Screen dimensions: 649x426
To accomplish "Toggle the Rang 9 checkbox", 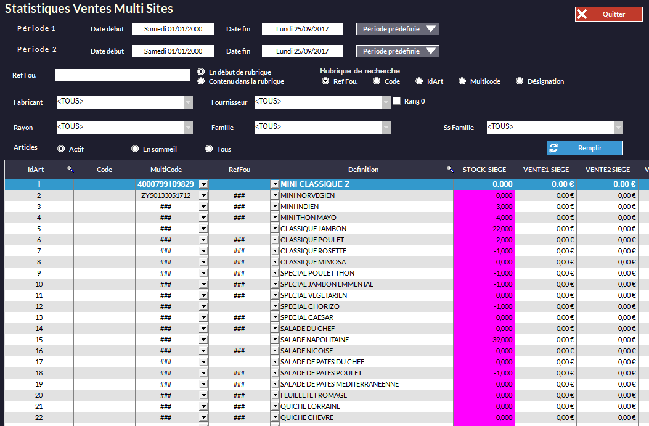I will tap(397, 101).
